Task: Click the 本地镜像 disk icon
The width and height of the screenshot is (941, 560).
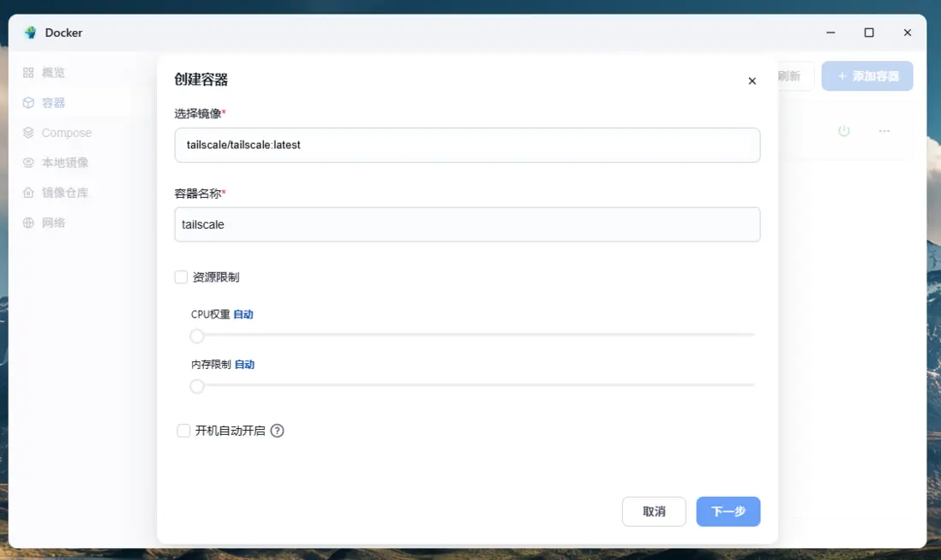Action: point(28,163)
